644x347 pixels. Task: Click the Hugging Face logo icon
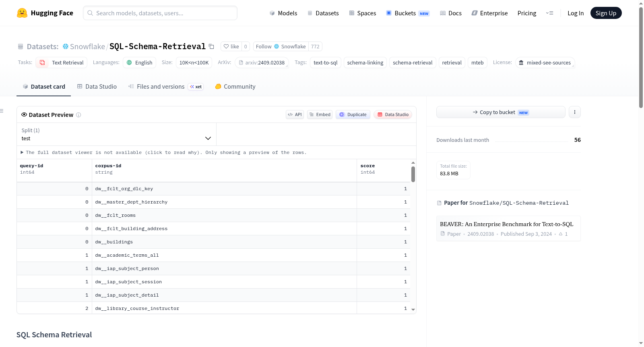coord(22,13)
